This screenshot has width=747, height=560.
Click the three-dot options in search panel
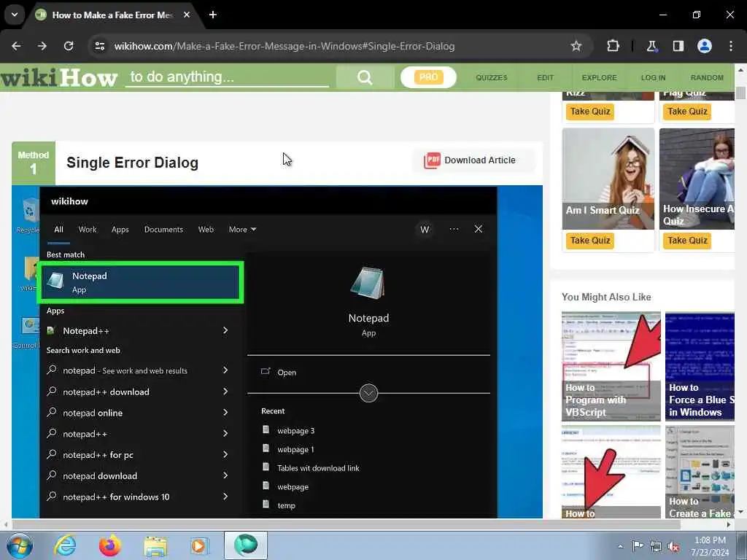pyautogui.click(x=454, y=229)
